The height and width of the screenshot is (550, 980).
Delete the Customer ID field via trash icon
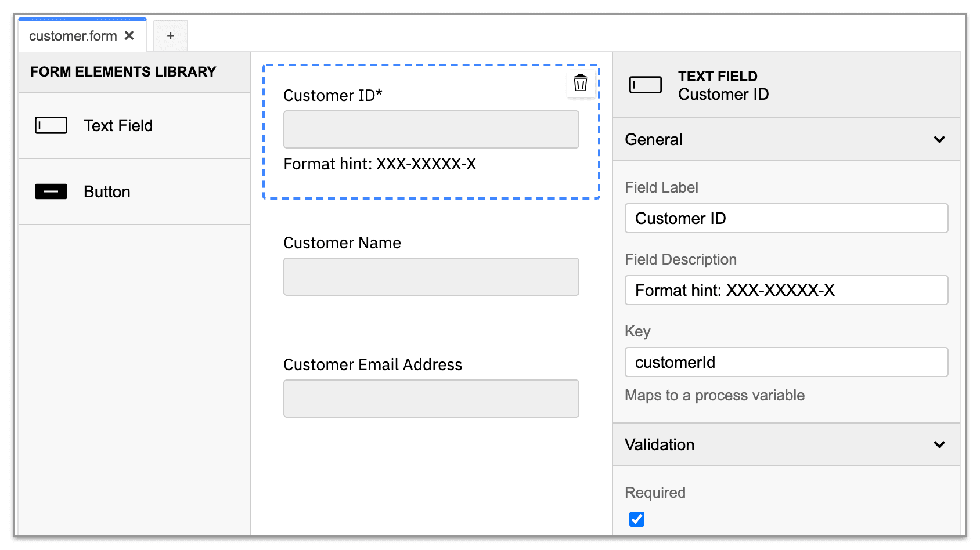(x=580, y=83)
